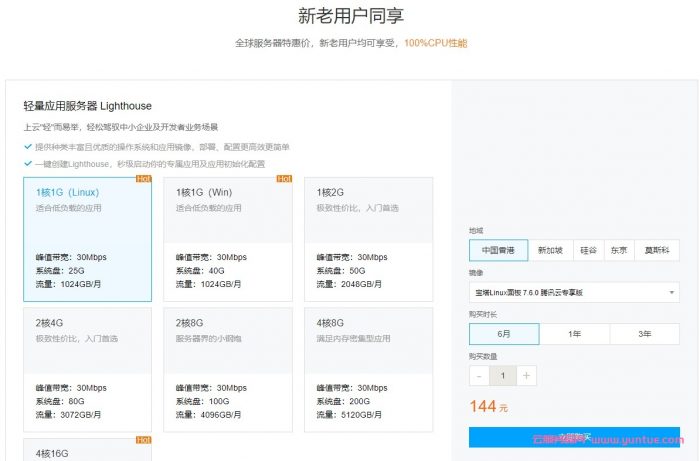
Task: Click the blue buy now button
Action: [x=574, y=437]
